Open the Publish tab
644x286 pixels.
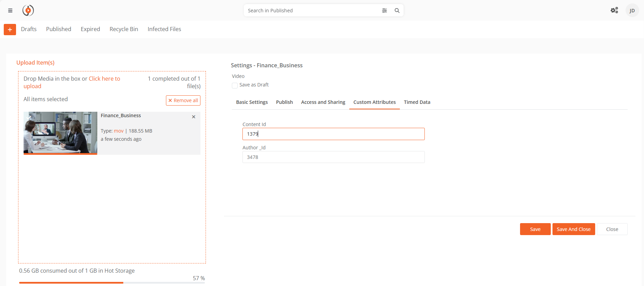point(284,102)
